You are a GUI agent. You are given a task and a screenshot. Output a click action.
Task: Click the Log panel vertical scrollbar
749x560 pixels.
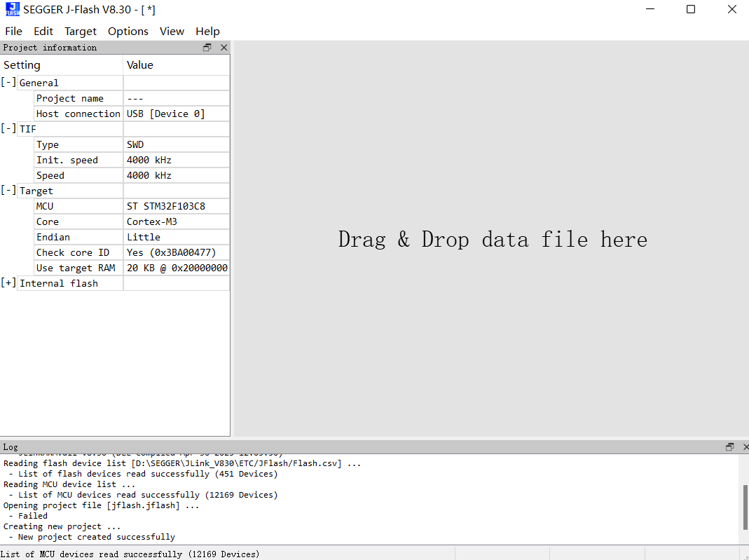click(745, 507)
